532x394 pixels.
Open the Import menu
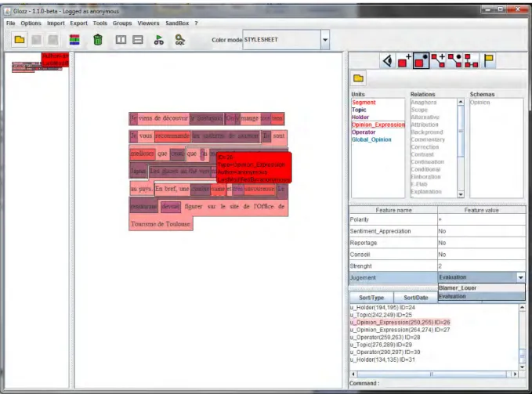point(56,23)
